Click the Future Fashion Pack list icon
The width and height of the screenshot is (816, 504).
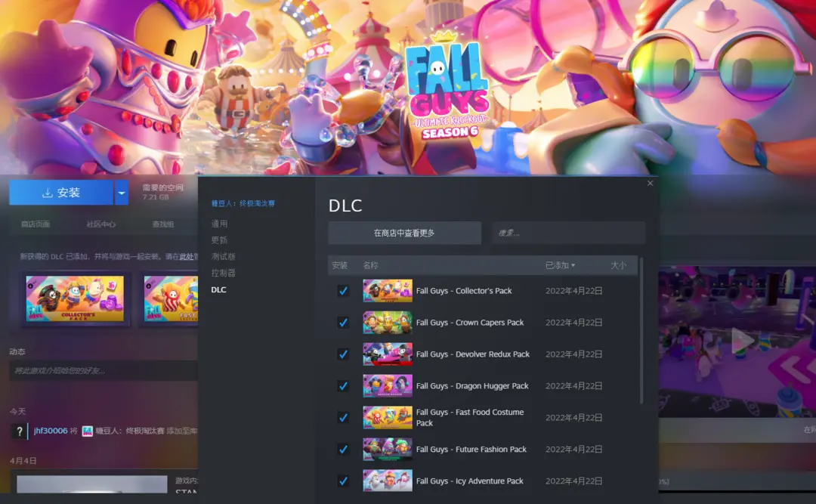click(388, 450)
